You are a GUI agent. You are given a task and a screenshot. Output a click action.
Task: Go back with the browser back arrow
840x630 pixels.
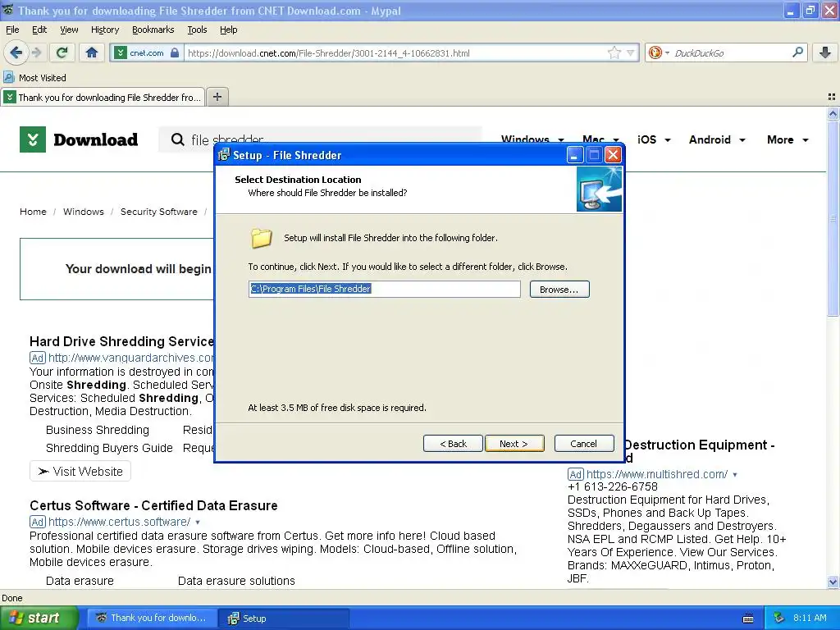pyautogui.click(x=16, y=52)
